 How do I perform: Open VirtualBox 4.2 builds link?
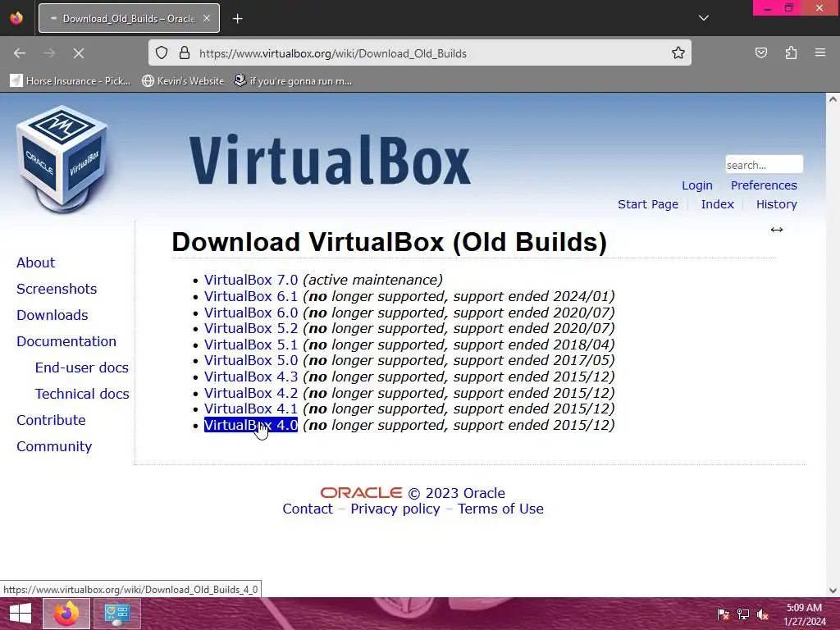click(x=251, y=393)
